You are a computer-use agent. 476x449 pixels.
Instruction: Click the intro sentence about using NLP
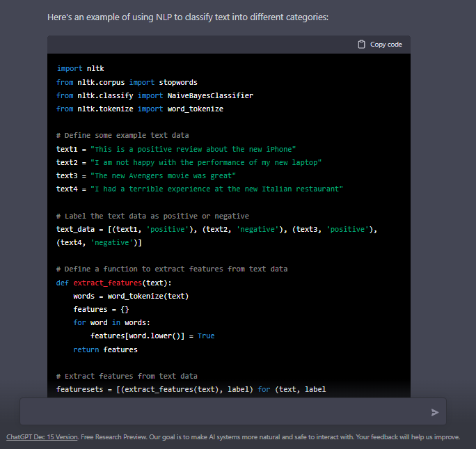pos(187,17)
